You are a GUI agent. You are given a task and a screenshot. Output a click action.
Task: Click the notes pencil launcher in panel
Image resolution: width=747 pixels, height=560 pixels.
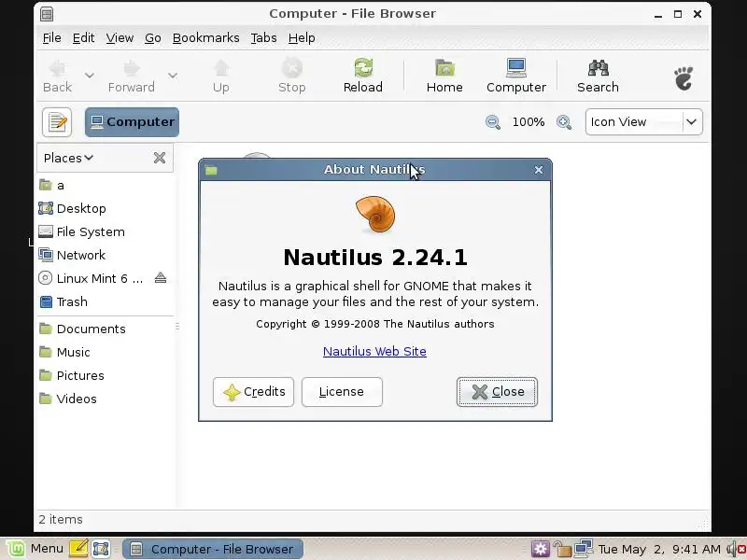(x=78, y=549)
